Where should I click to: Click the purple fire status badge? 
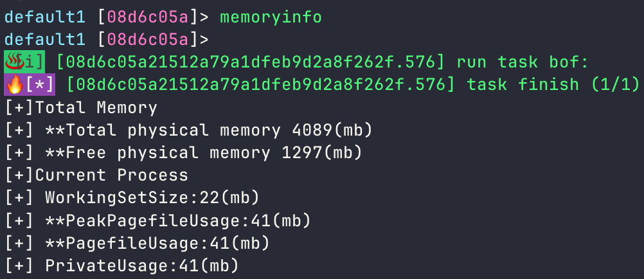tap(30, 84)
